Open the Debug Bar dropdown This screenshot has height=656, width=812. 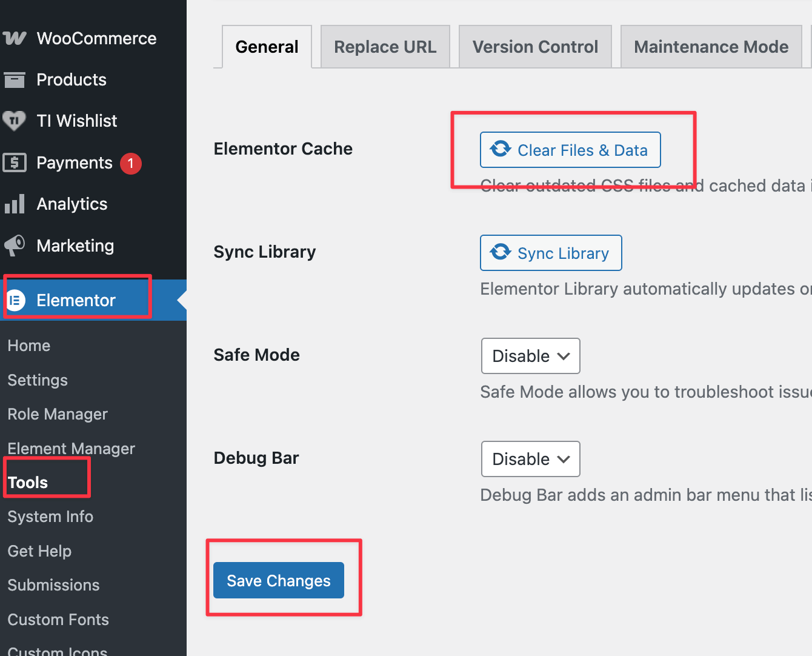coord(530,459)
